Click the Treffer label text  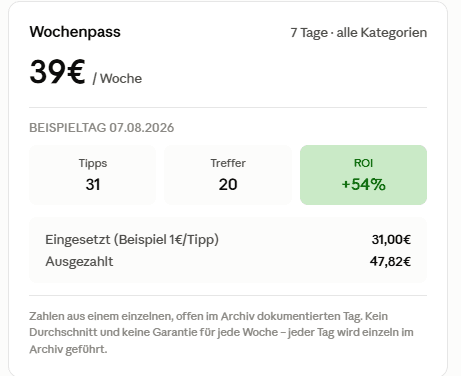tap(228, 163)
